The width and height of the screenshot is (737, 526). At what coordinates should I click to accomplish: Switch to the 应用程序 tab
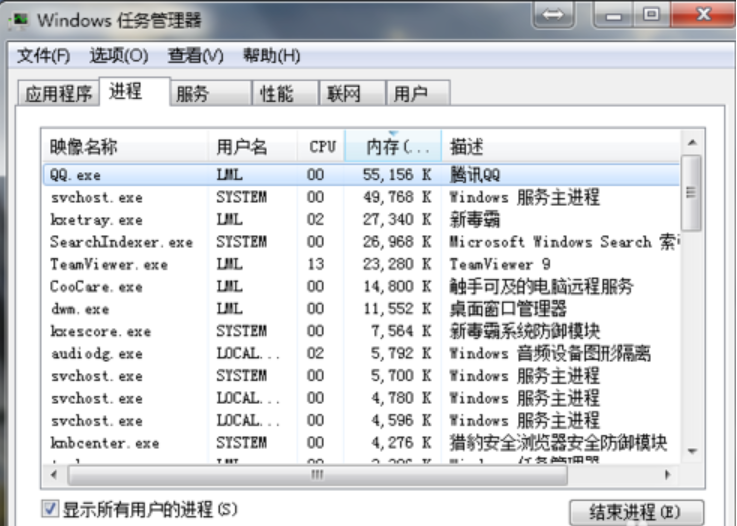click(59, 94)
